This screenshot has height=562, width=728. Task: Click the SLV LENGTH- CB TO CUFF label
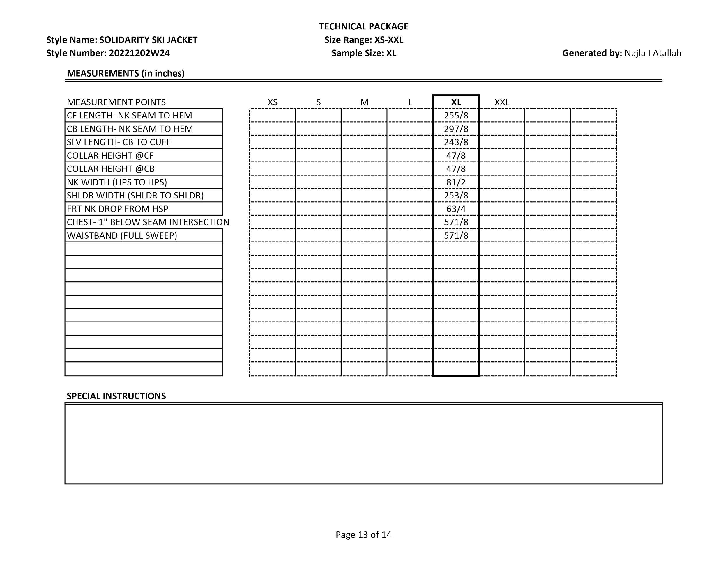coord(119,142)
